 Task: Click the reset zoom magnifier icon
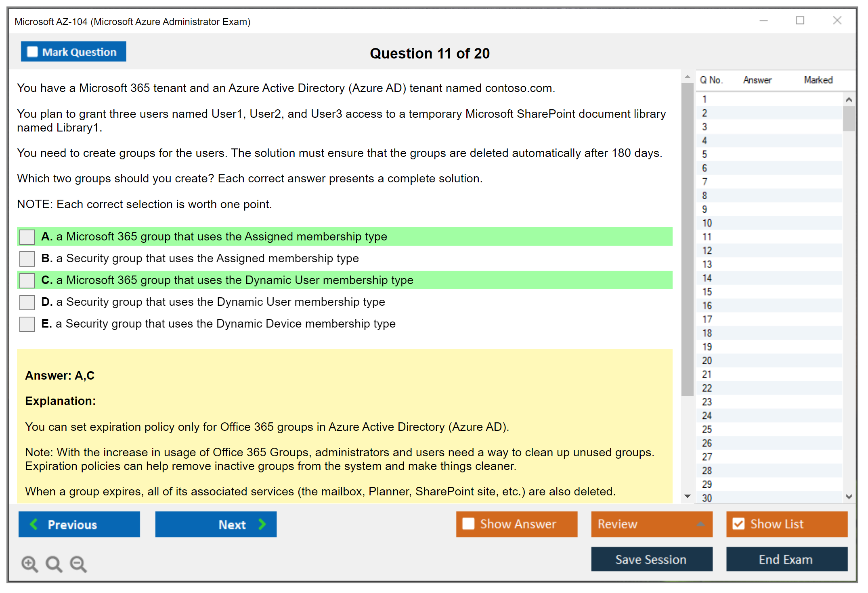pyautogui.click(x=54, y=564)
